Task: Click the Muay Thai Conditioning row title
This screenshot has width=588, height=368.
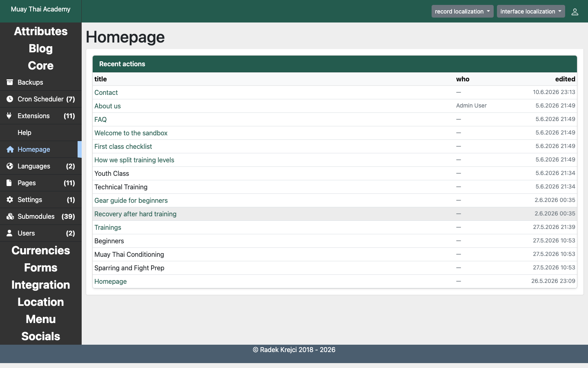Action: click(x=129, y=254)
